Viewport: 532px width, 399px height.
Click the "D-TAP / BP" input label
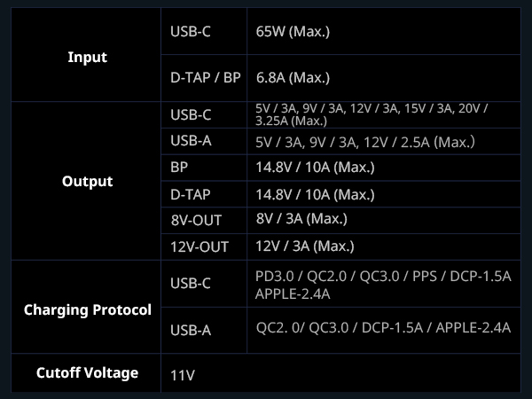click(x=205, y=78)
